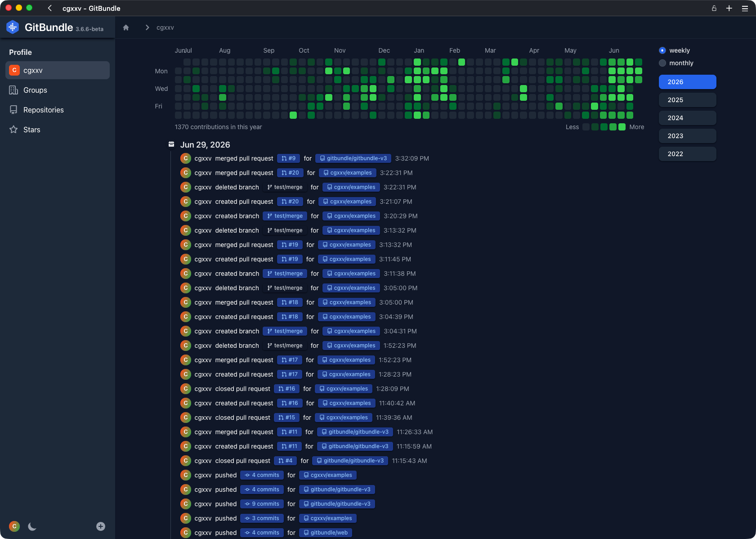Open closed pull request #16 badge
This screenshot has height=539, width=756.
[287, 389]
